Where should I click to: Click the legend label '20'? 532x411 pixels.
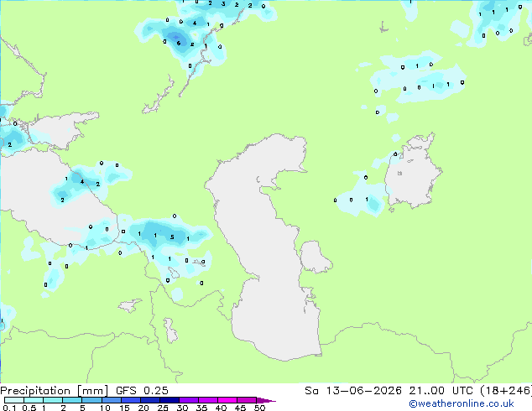[x=143, y=408]
